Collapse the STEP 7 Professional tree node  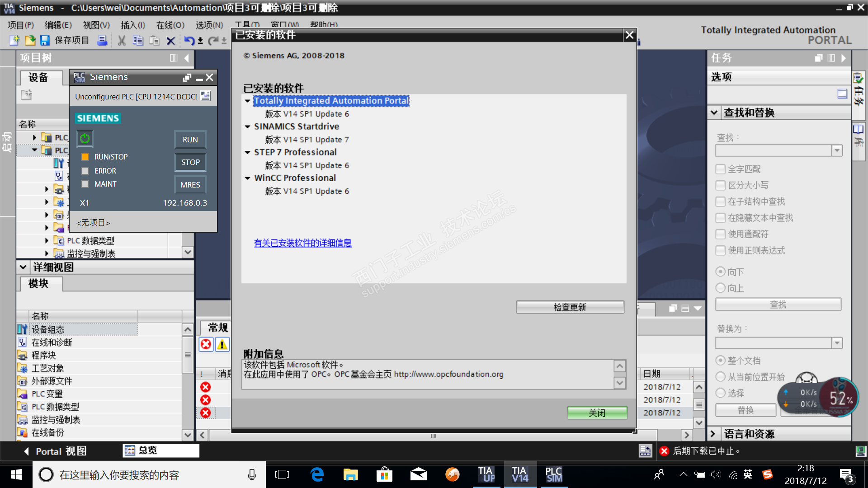(x=247, y=153)
